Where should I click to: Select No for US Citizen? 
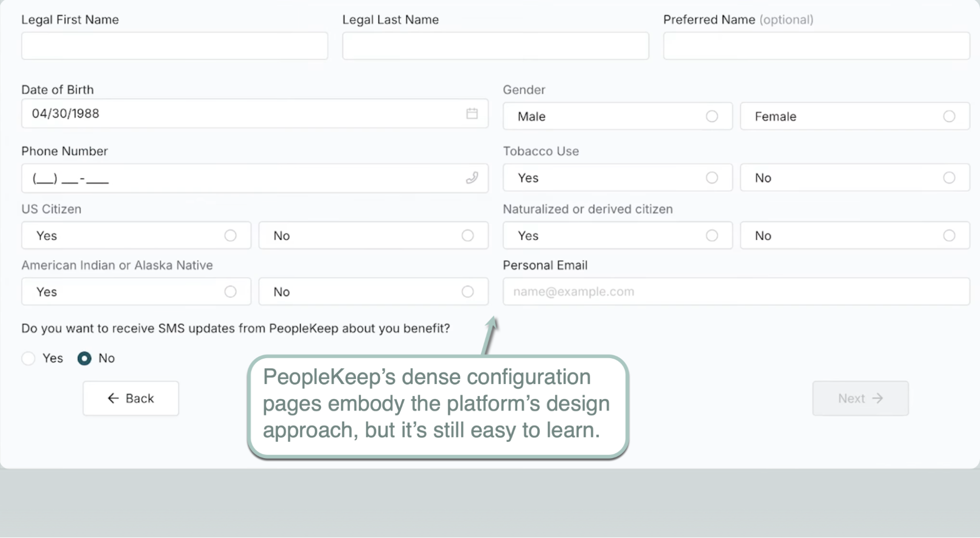pyautogui.click(x=467, y=236)
